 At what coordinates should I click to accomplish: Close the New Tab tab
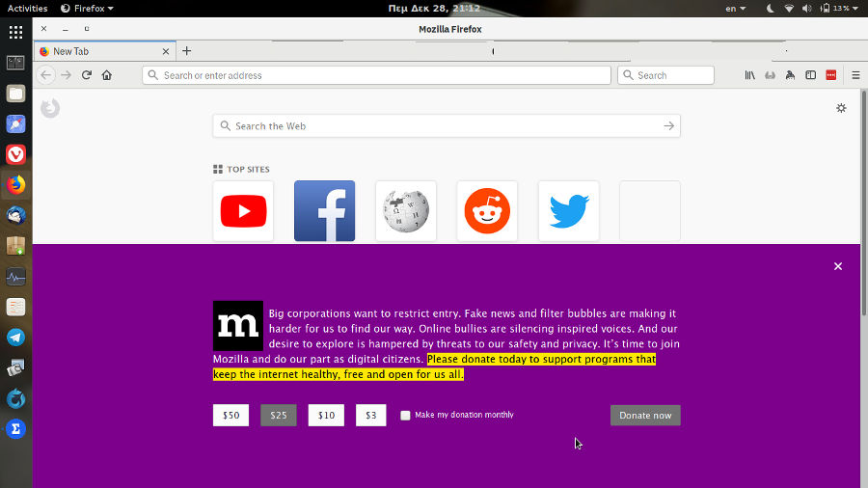tap(166, 51)
